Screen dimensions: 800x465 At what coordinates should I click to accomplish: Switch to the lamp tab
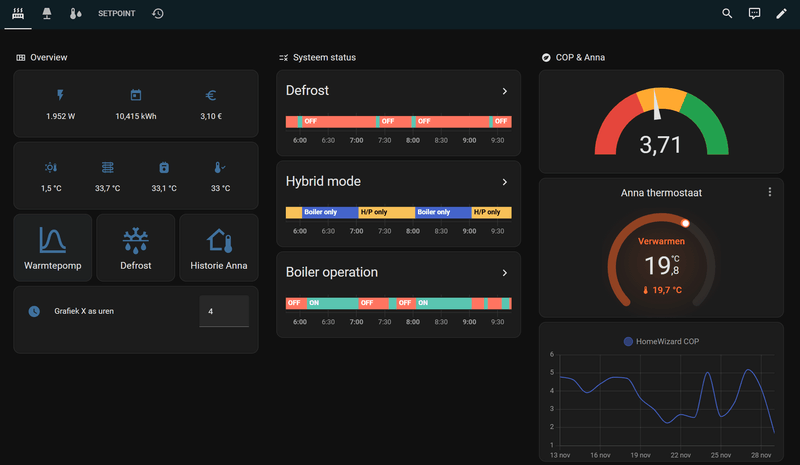[x=47, y=14]
